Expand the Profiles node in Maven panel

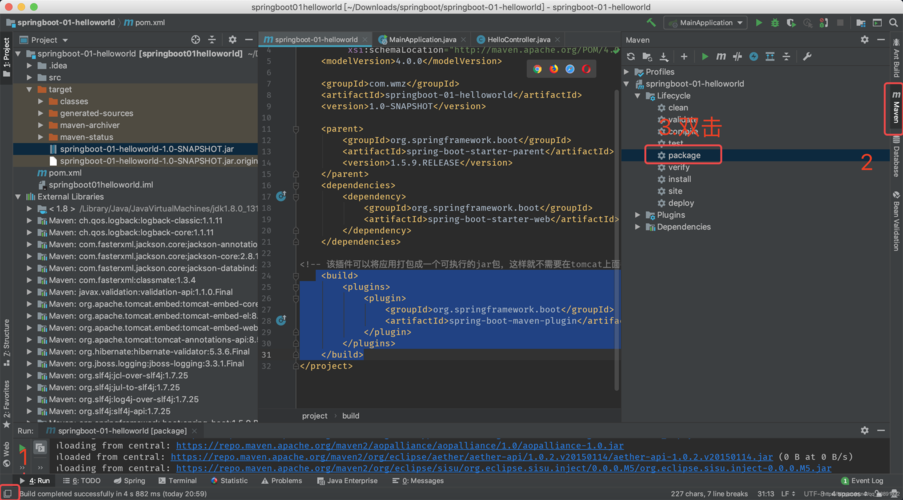pyautogui.click(x=627, y=72)
